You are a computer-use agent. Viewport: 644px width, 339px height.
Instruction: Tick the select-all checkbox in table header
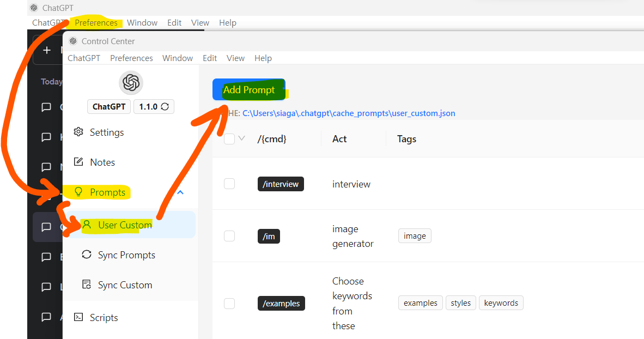coord(229,139)
